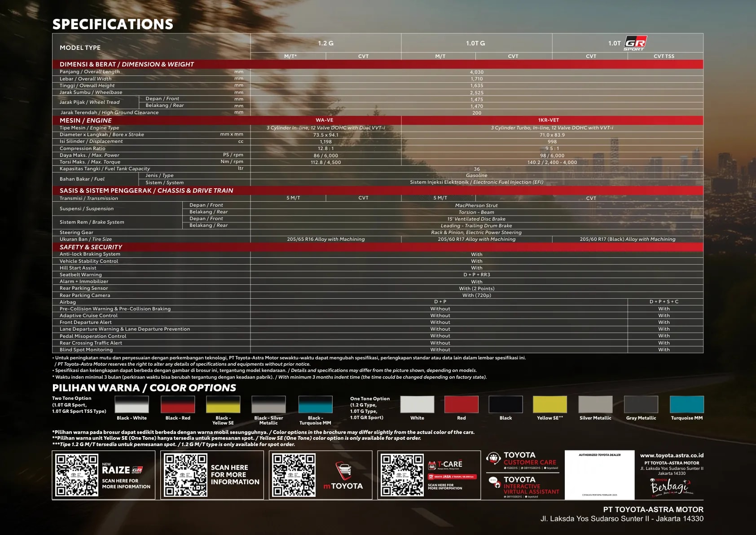Click the 1.0T G model header
The width and height of the screenshot is (756, 535).
(475, 43)
